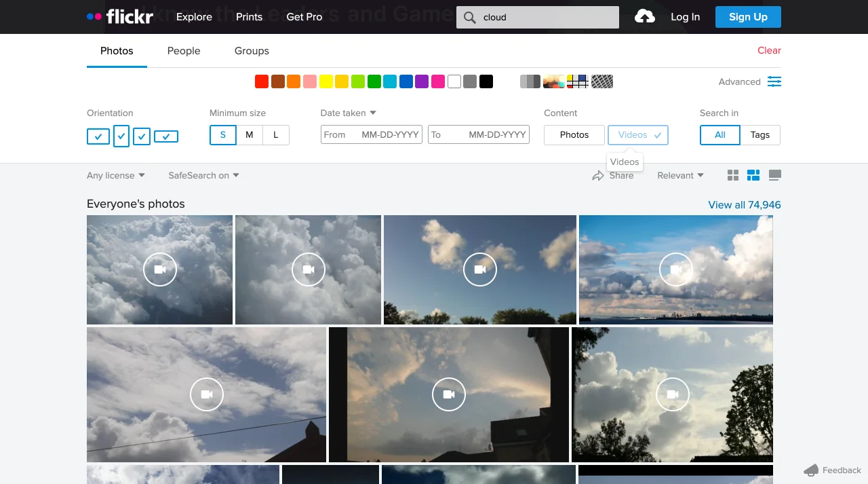
Task: Open the SafeSearch on dropdown
Action: pos(203,175)
